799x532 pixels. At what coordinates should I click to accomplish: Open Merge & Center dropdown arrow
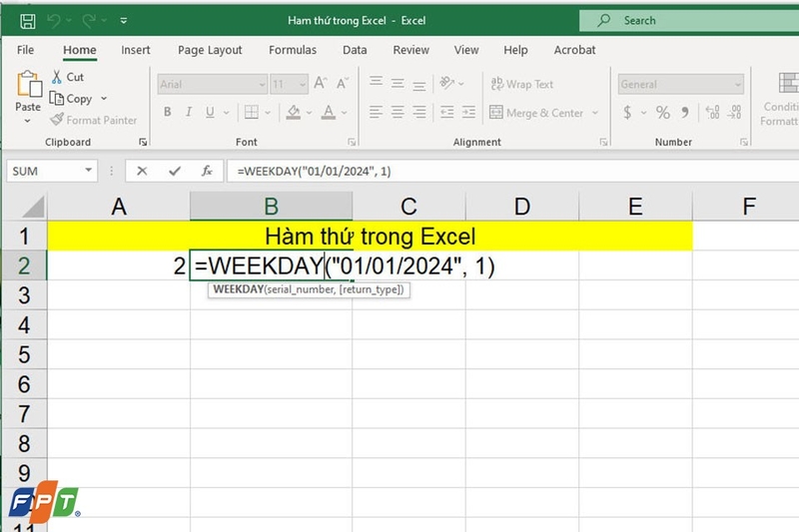(x=594, y=113)
